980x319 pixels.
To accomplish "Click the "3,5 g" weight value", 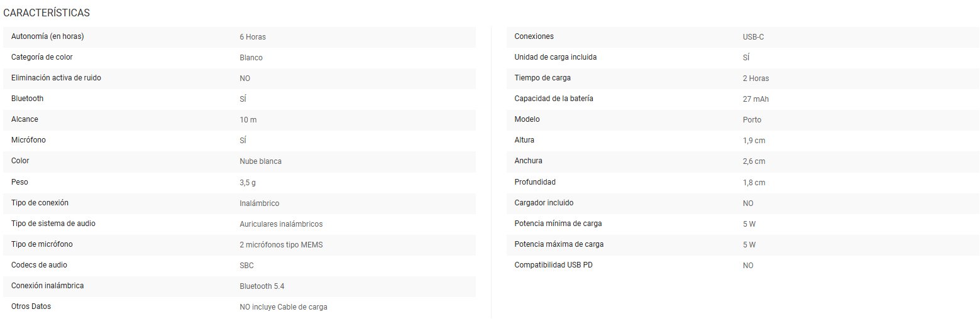I will (248, 182).
